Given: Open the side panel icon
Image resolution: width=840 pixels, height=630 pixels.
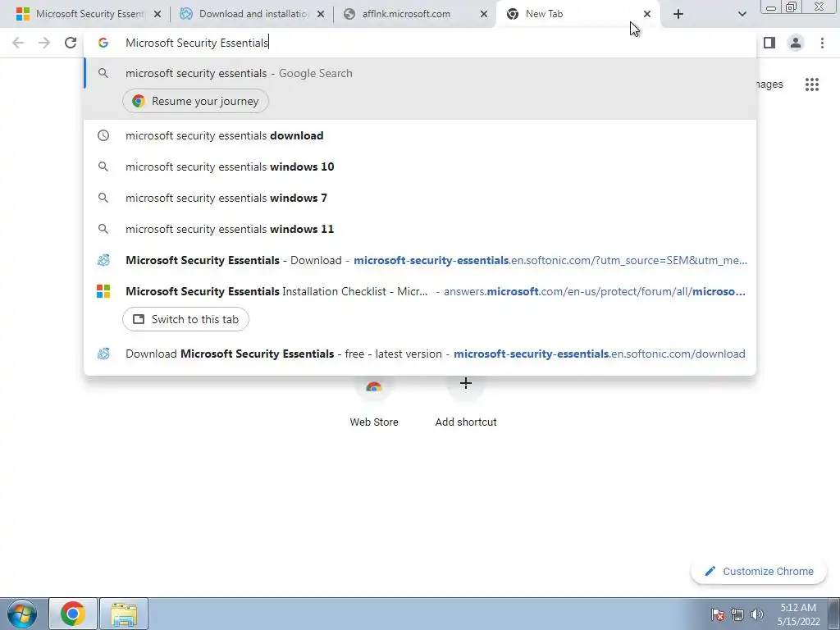Looking at the screenshot, I should (x=769, y=43).
